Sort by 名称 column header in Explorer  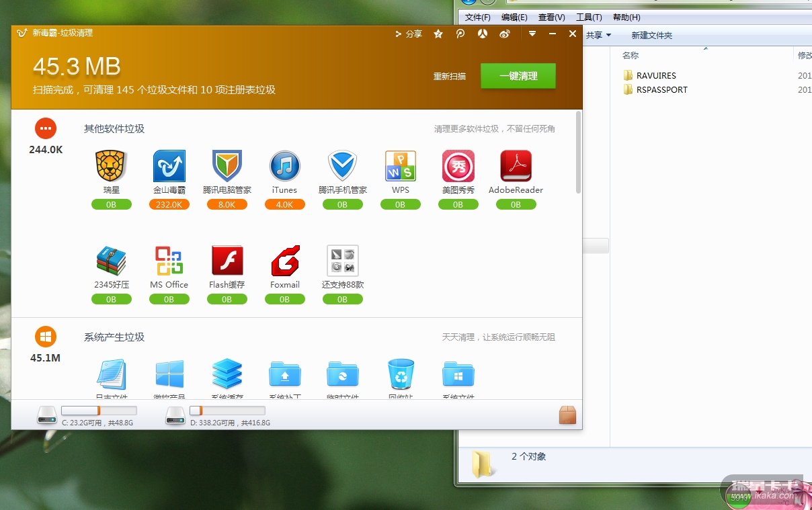(x=631, y=55)
